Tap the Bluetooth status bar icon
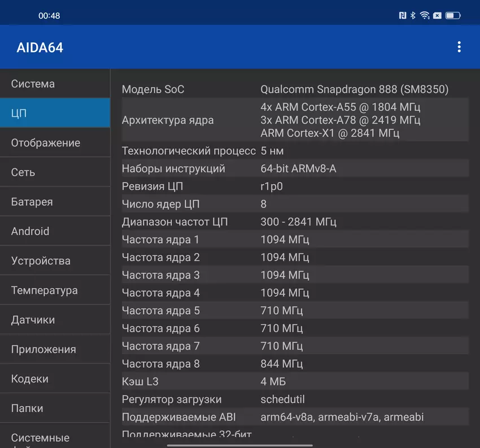The height and width of the screenshot is (448, 480). pyautogui.click(x=413, y=16)
